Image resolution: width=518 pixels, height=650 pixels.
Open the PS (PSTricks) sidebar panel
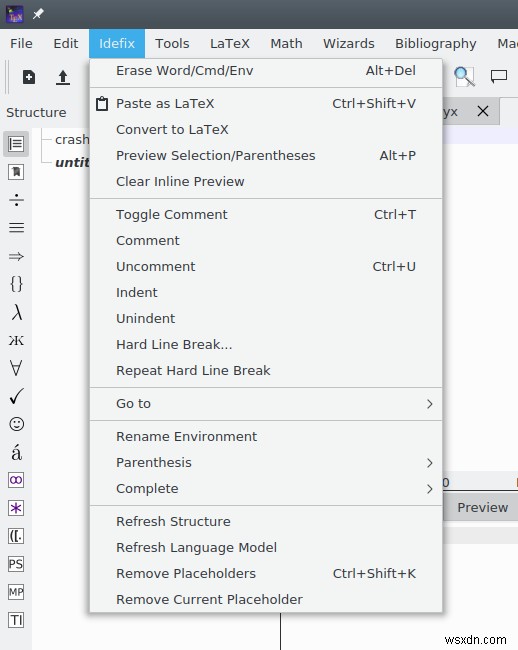pyautogui.click(x=16, y=564)
